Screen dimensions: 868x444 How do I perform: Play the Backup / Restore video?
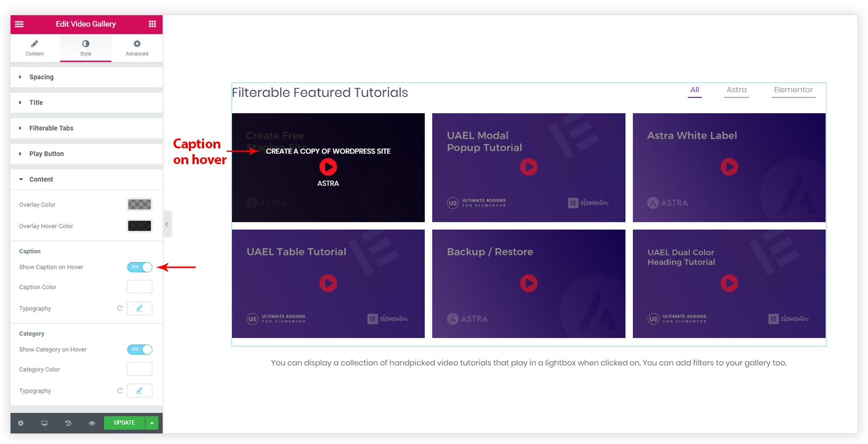[x=529, y=284]
